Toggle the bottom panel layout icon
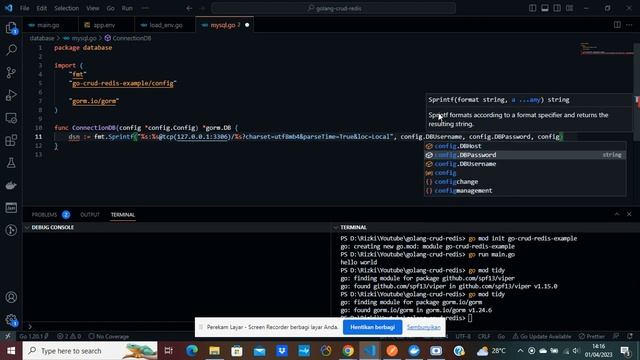 544,8
